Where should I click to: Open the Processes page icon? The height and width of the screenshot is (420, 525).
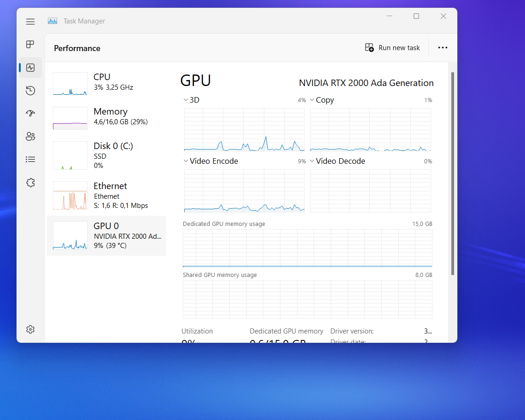click(x=30, y=44)
